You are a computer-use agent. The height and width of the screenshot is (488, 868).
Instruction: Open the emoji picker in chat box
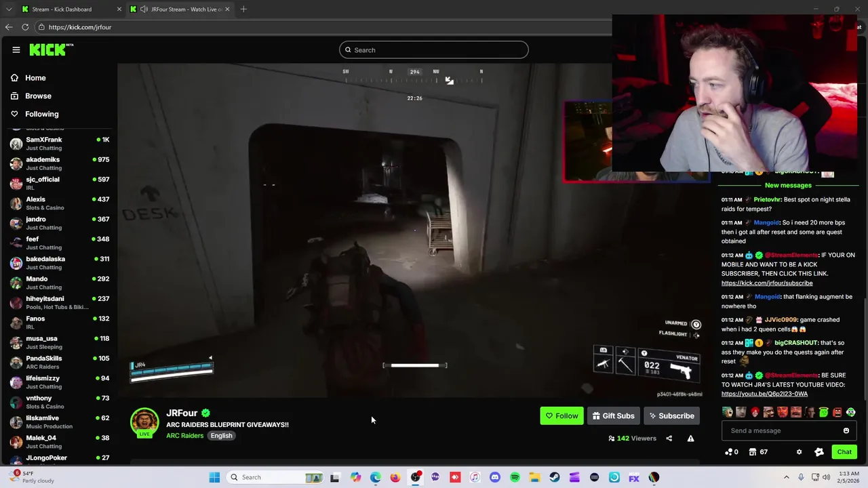pos(846,430)
